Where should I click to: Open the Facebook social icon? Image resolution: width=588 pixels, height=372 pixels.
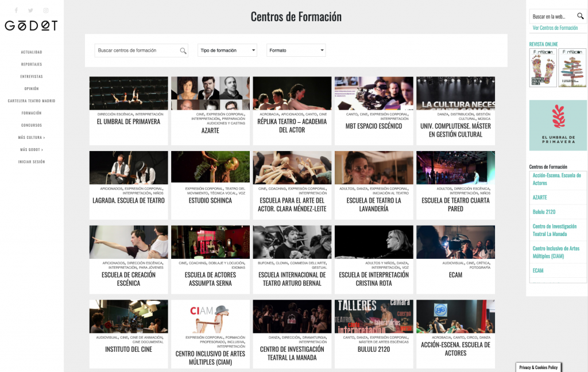click(16, 10)
